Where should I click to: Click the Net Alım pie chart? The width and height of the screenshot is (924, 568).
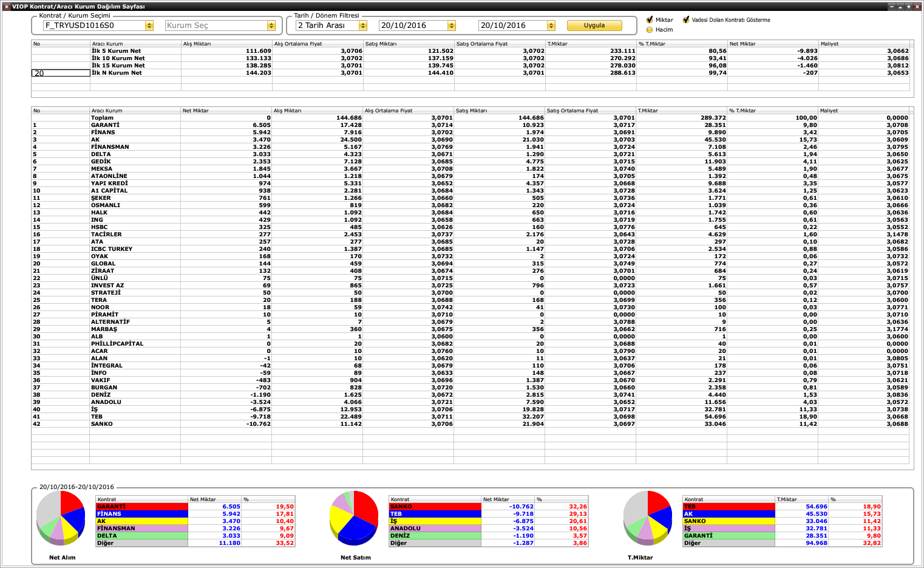61,518
